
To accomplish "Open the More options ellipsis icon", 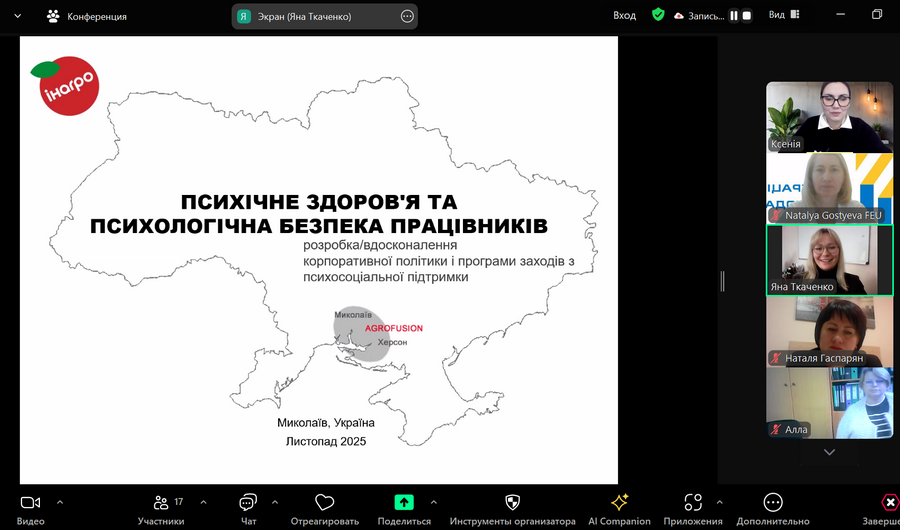I will click(x=773, y=502).
